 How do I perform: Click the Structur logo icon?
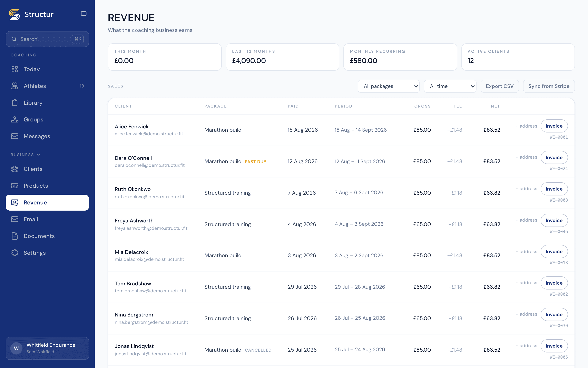(x=14, y=15)
